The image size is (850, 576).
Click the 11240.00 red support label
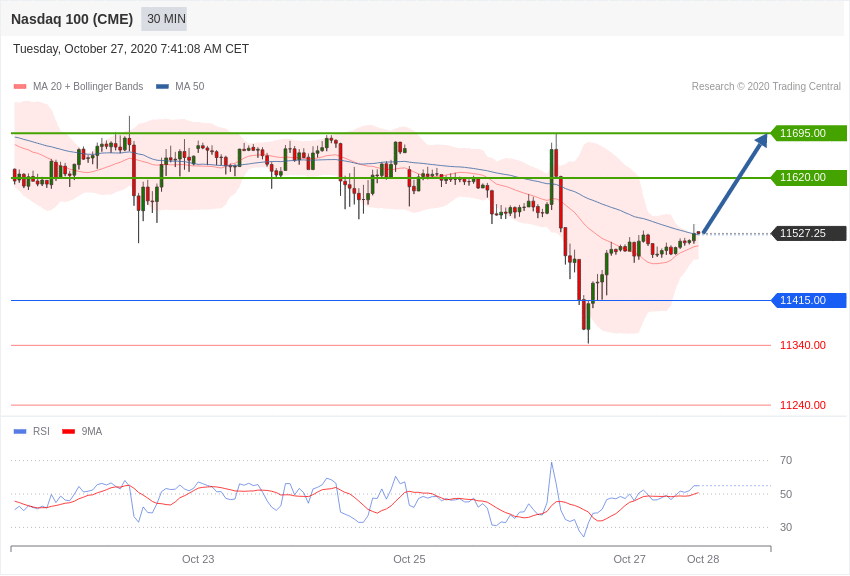[x=803, y=405]
